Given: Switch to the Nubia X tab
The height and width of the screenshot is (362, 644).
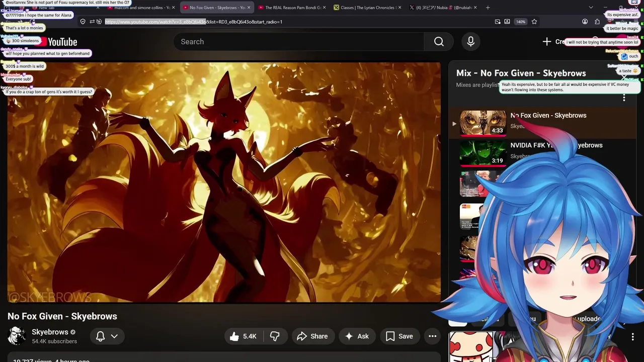Looking at the screenshot, I should click(443, 8).
